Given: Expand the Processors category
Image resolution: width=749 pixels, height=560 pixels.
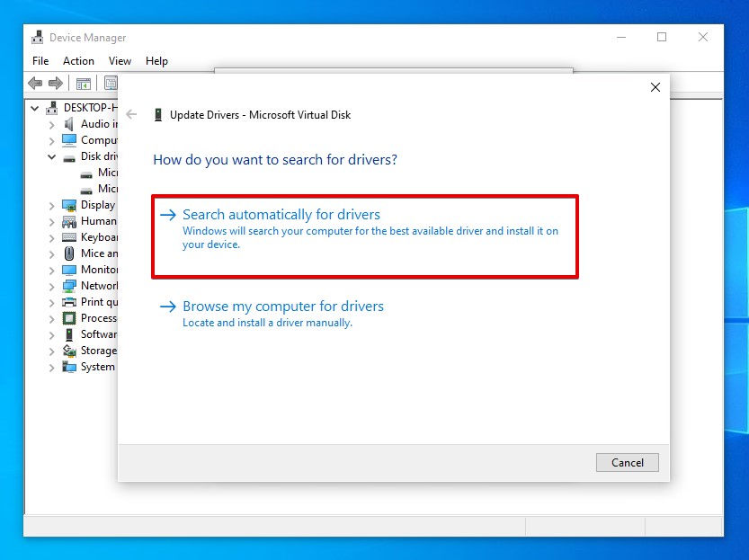Looking at the screenshot, I should [51, 319].
